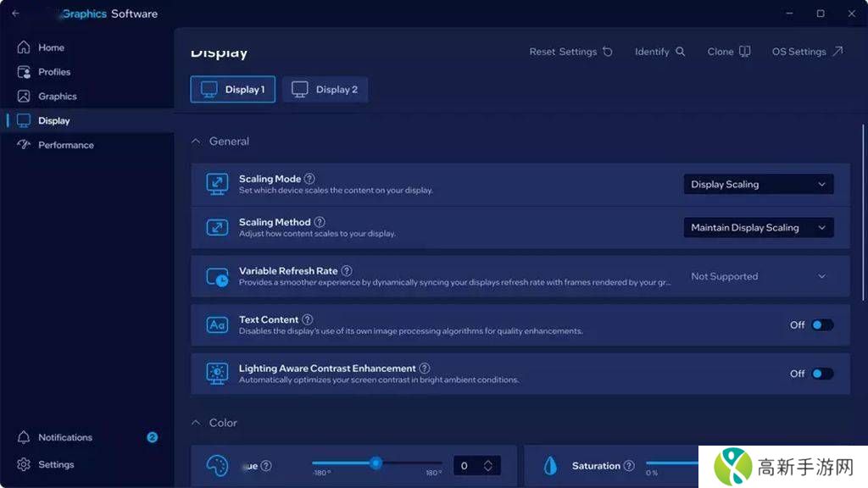Click help icon beside Text Content

point(307,319)
